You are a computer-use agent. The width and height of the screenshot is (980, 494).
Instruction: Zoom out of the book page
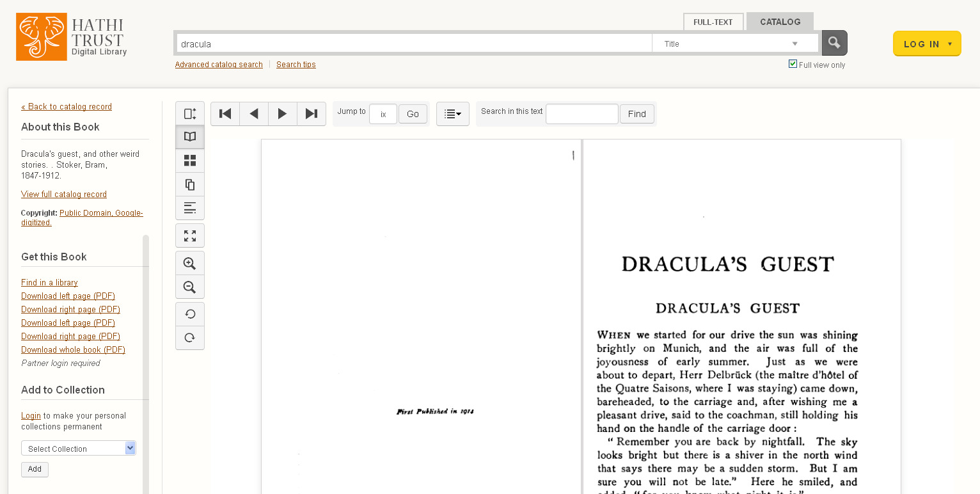(190, 287)
